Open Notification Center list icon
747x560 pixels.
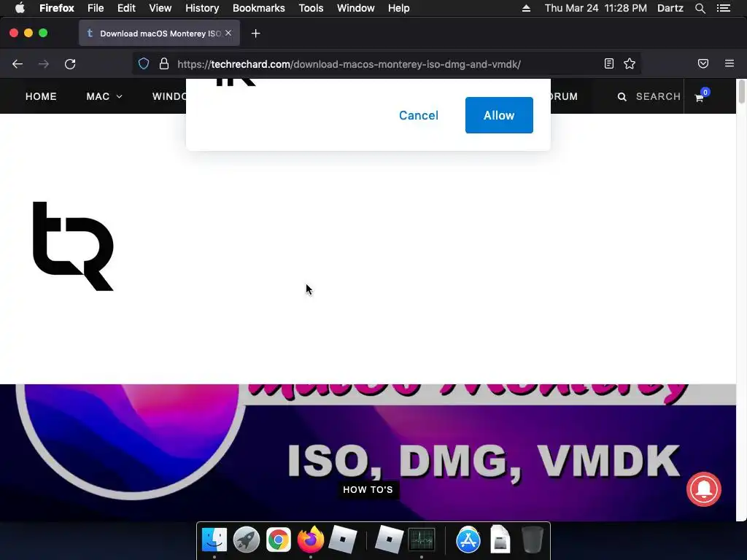(724, 8)
